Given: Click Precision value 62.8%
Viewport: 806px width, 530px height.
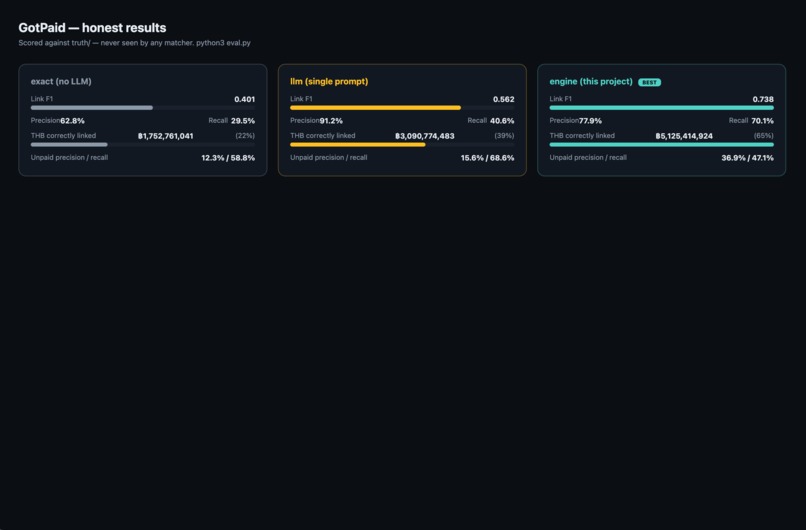Looking at the screenshot, I should click(72, 121).
